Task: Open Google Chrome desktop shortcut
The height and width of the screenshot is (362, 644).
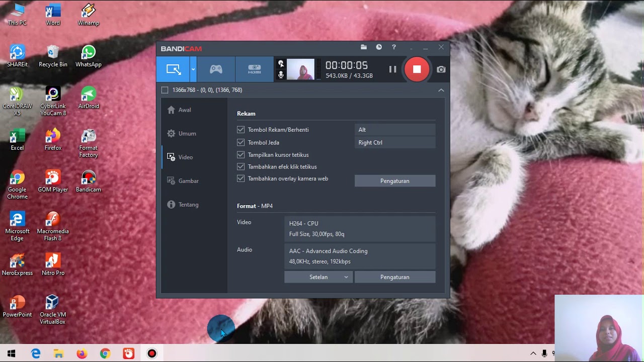Action: pyautogui.click(x=17, y=185)
